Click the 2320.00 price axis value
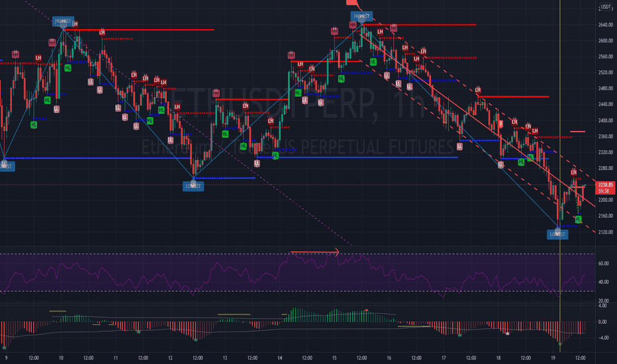This screenshot has width=617, height=364. click(x=605, y=152)
